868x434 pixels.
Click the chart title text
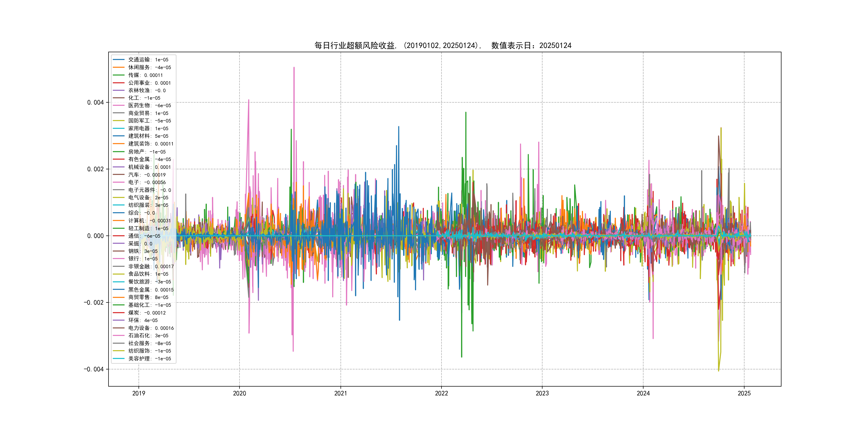(443, 46)
